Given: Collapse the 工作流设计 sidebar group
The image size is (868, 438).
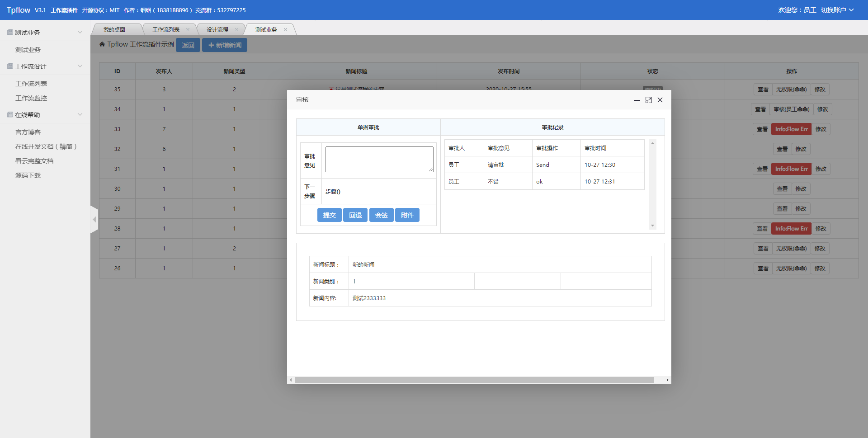Looking at the screenshot, I should [x=80, y=66].
